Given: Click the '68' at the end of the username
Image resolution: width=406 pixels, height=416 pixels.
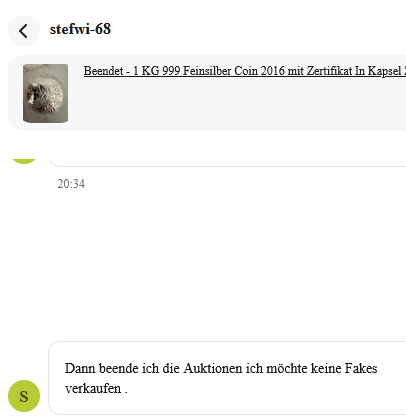Looking at the screenshot, I should click(103, 29).
